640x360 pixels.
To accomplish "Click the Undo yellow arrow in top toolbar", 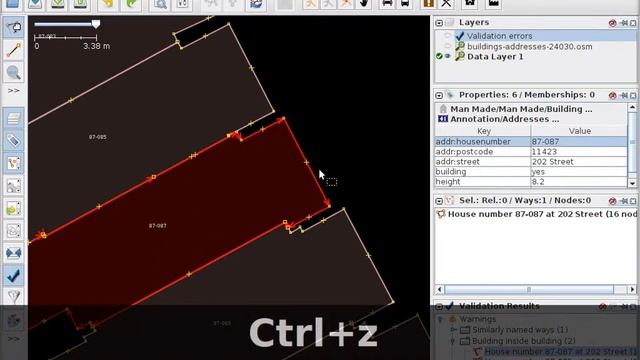I will (108, 4).
